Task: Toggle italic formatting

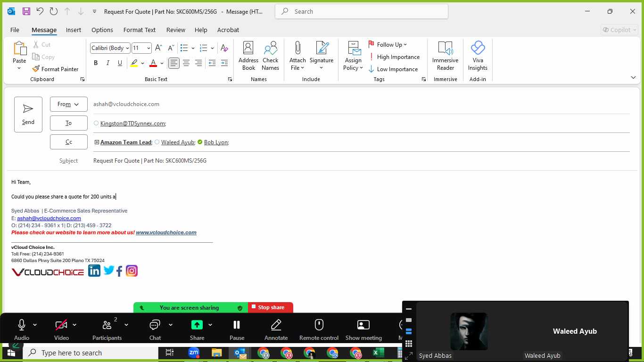Action: click(x=108, y=63)
